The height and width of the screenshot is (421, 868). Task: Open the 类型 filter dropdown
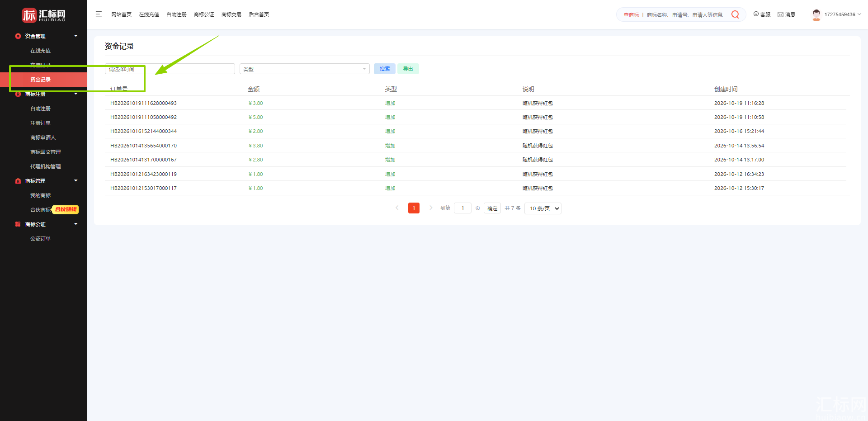[x=305, y=69]
